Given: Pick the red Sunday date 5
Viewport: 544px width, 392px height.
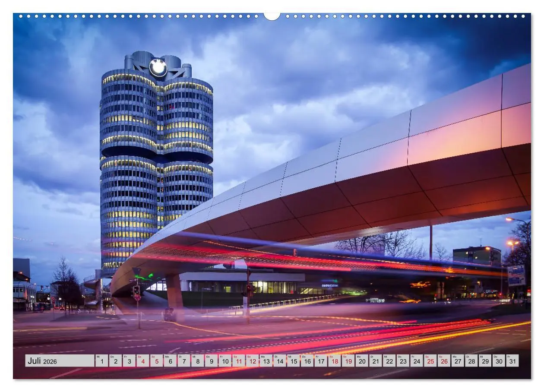Looking at the screenshot, I should 156,361.
